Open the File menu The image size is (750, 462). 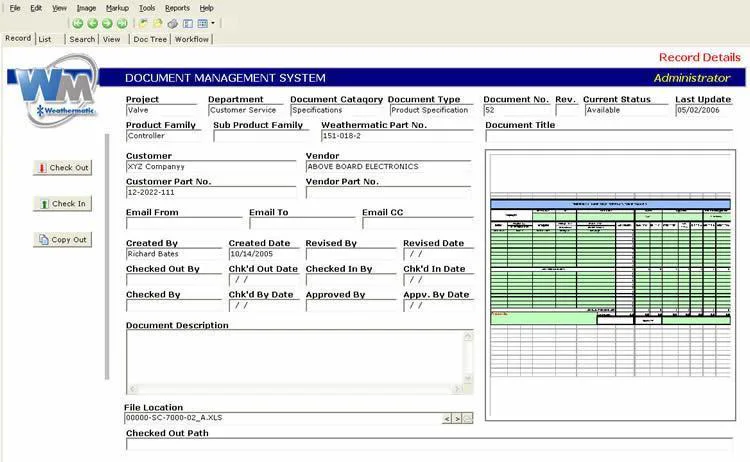(x=15, y=8)
